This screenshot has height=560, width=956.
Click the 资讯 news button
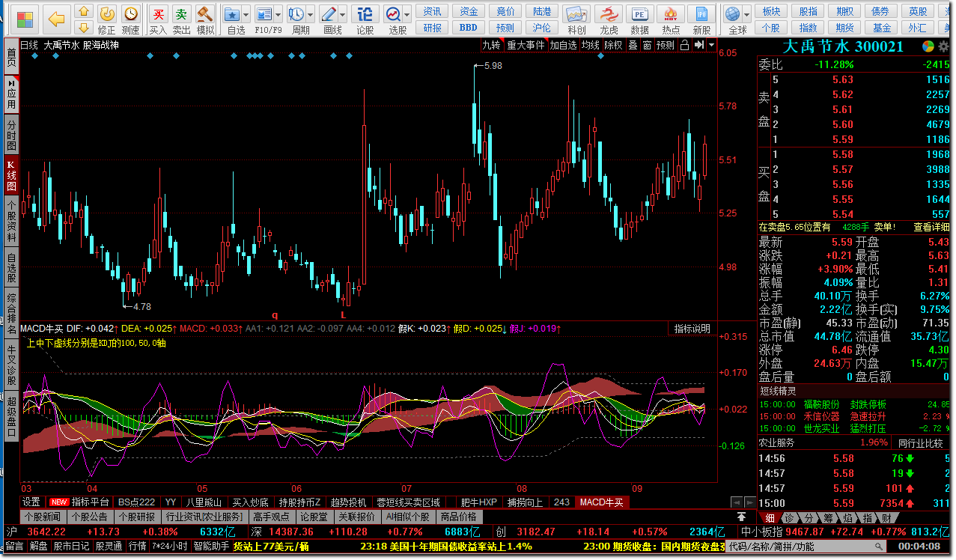[x=432, y=12]
